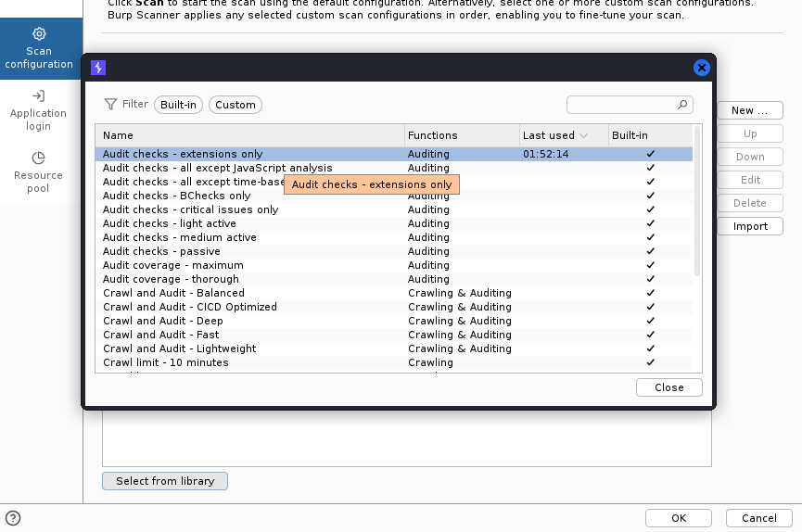Image resolution: width=802 pixels, height=532 pixels.
Task: Click Select from library button
Action: tap(165, 481)
